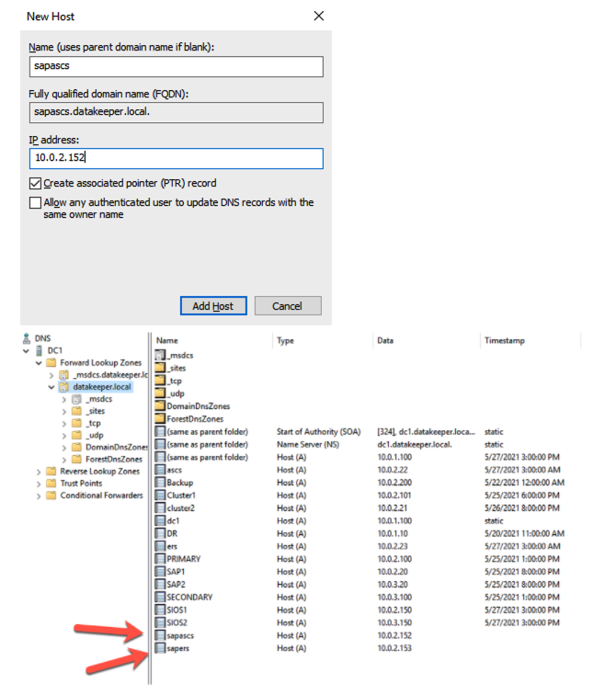Click the IP address input field
The height and width of the screenshot is (695, 616).
pyautogui.click(x=176, y=158)
